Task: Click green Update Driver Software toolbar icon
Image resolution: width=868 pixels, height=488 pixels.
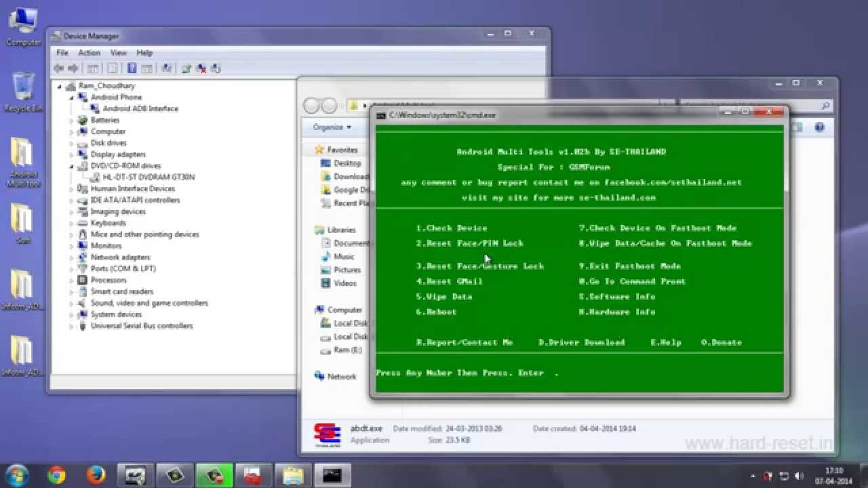Action: [186, 68]
